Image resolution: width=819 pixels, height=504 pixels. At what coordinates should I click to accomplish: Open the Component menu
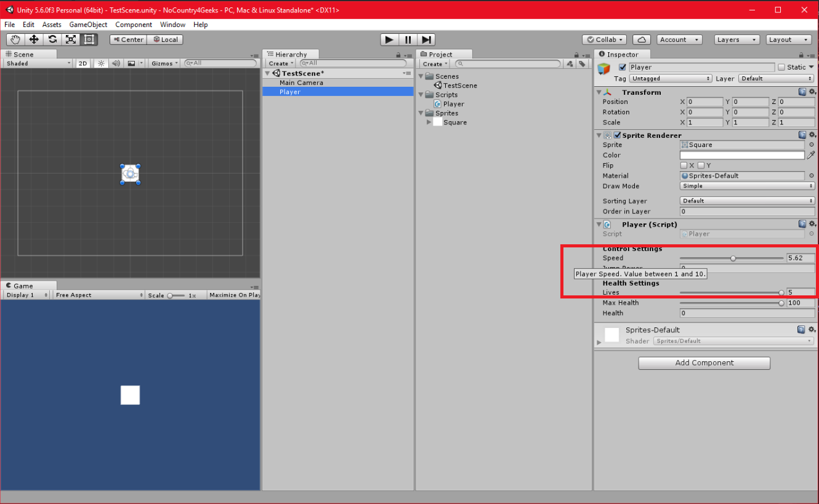click(x=134, y=25)
